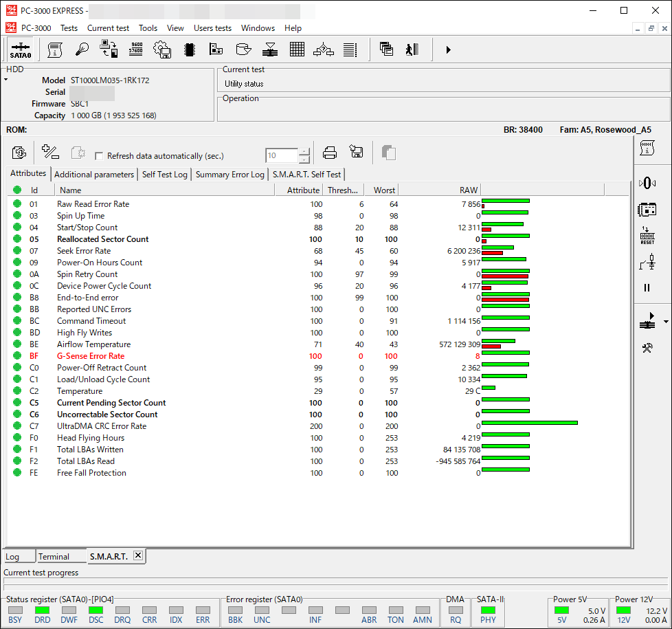Increase the refresh interval with up spinner
The height and width of the screenshot is (629, 672).
(304, 152)
